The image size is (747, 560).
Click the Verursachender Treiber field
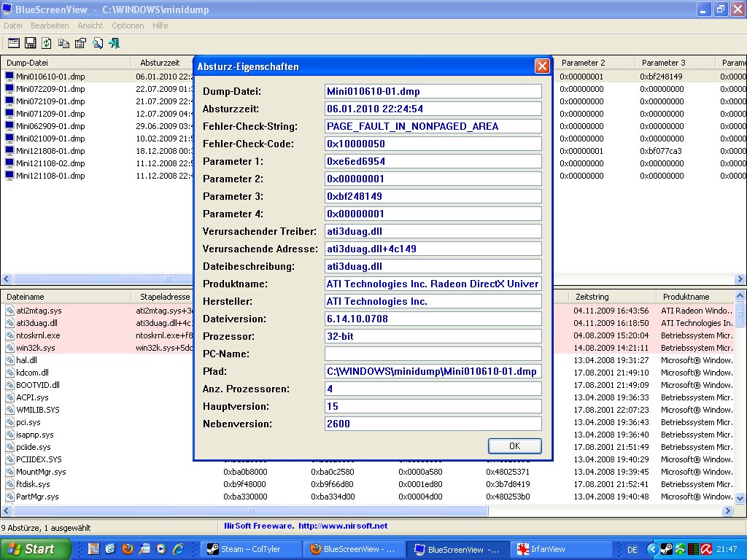point(433,231)
